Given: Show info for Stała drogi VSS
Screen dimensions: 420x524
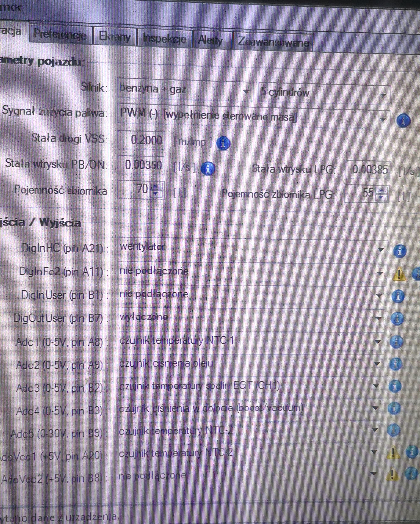Looking at the screenshot, I should (x=223, y=143).
